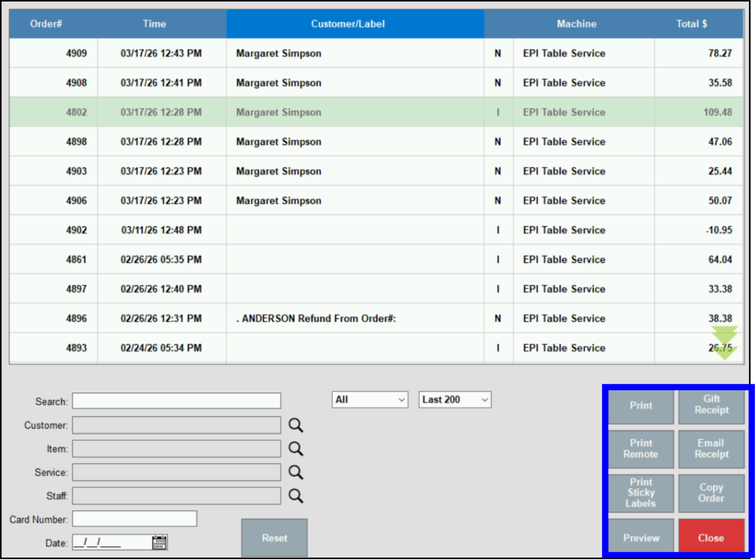Click the Customer/Label column header
Viewport: 756px width, 560px height.
click(347, 23)
